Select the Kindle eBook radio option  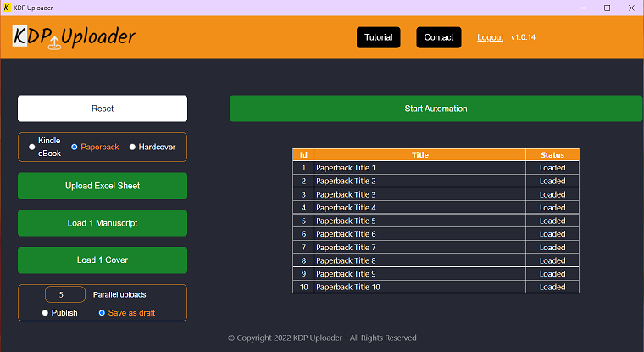pos(31,147)
